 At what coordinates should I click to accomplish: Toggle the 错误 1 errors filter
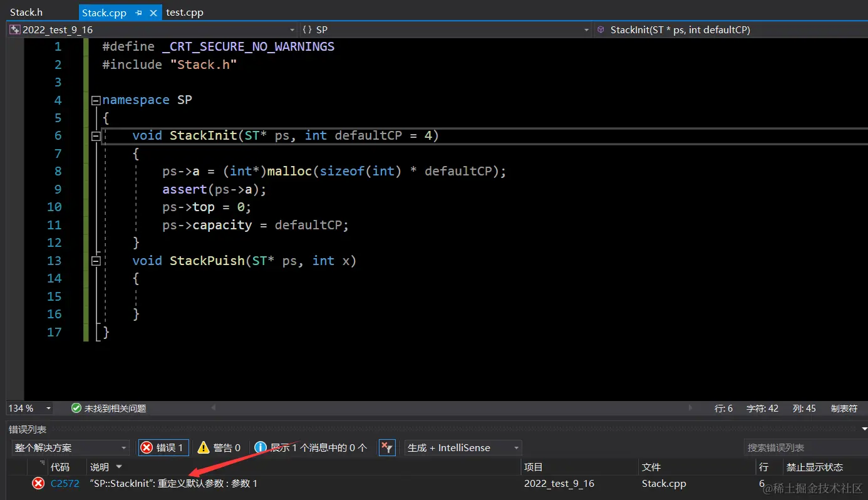click(163, 447)
